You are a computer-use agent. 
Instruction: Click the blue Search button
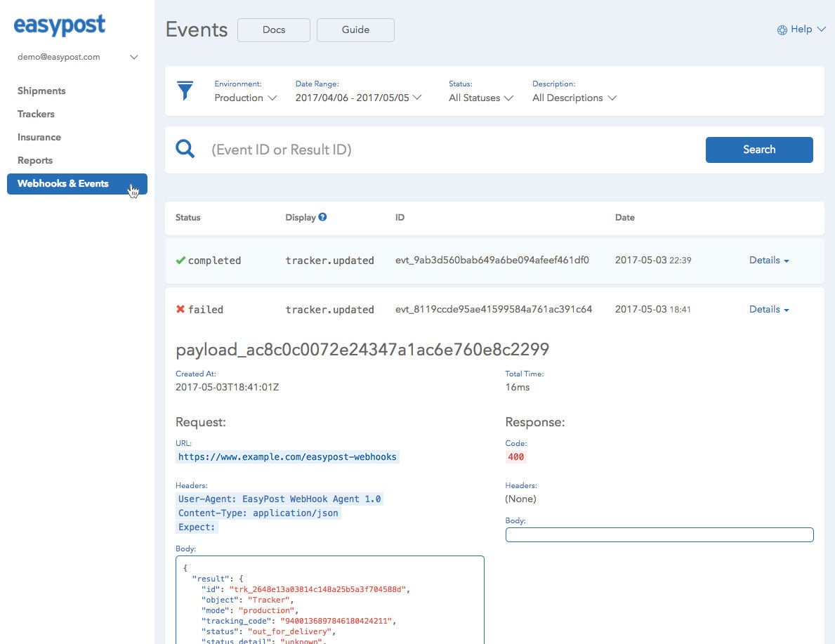coord(759,150)
